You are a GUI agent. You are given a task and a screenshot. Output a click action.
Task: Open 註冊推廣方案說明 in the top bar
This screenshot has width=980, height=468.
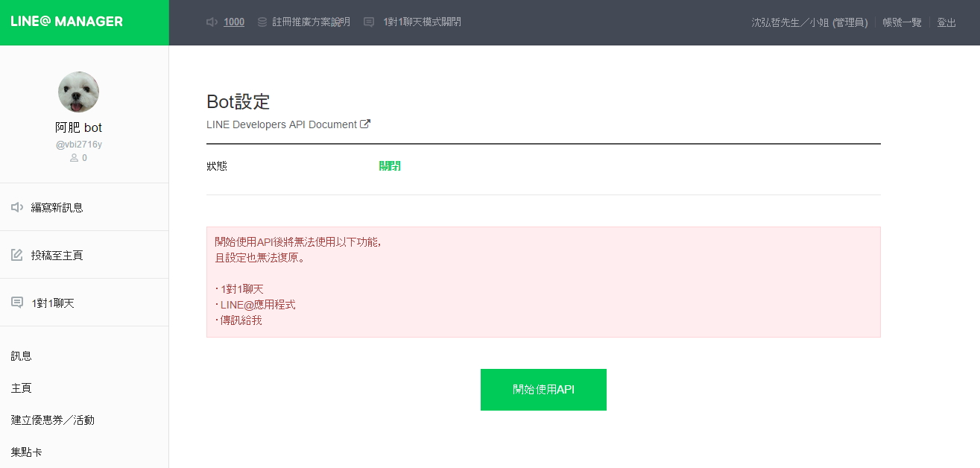coord(311,22)
